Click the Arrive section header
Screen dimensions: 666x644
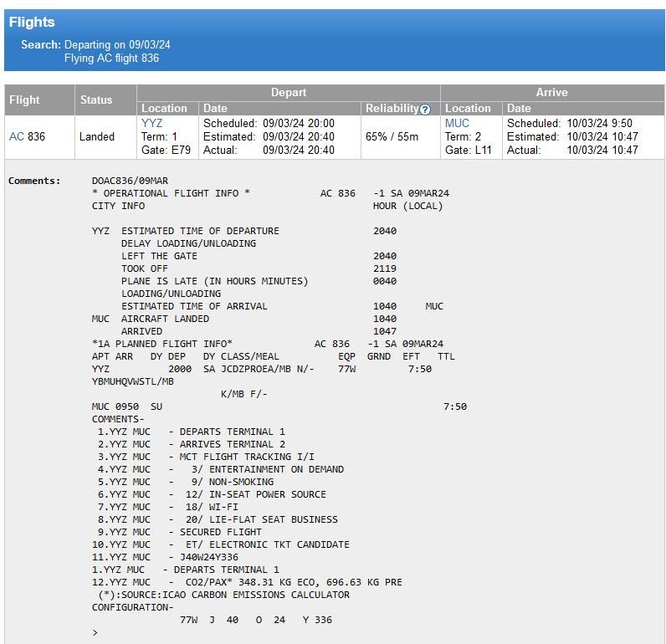(x=552, y=93)
